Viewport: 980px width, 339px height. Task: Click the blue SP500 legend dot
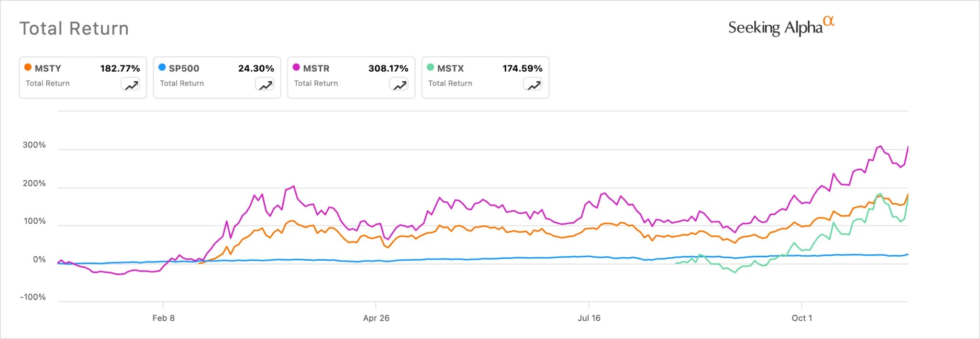click(x=162, y=67)
